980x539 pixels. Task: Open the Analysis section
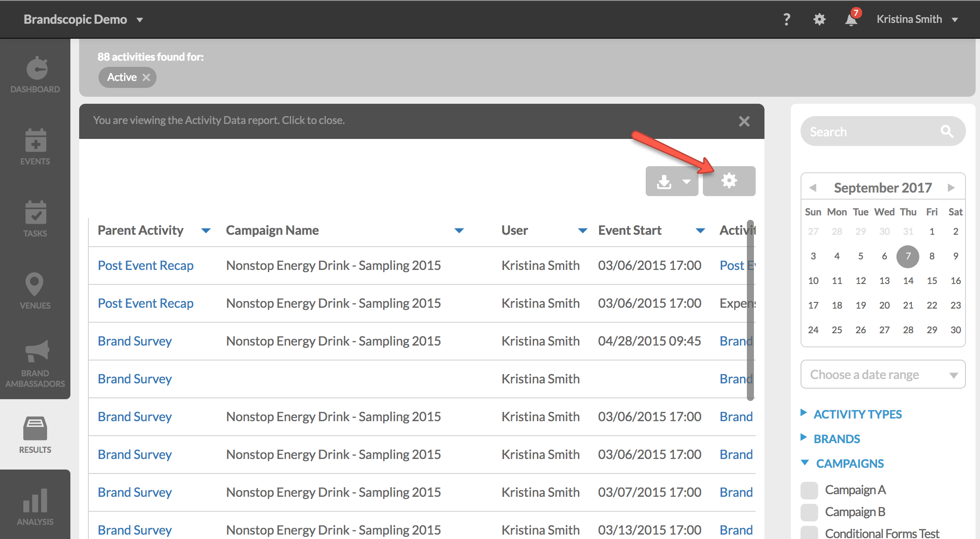click(35, 506)
